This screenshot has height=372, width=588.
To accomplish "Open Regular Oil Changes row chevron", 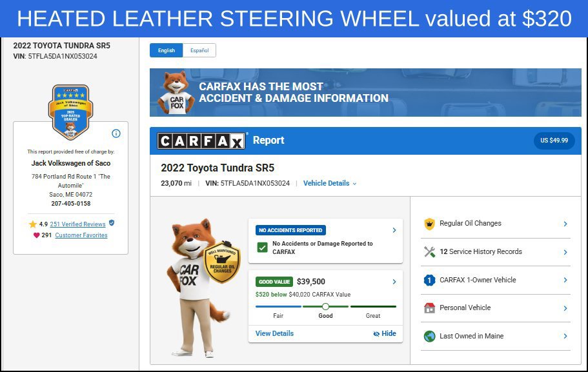I will click(x=565, y=224).
